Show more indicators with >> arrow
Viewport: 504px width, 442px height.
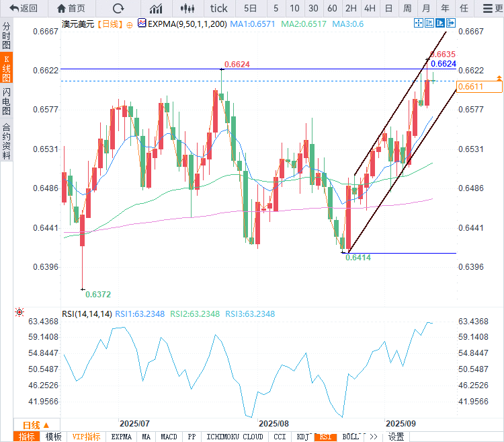(374, 437)
